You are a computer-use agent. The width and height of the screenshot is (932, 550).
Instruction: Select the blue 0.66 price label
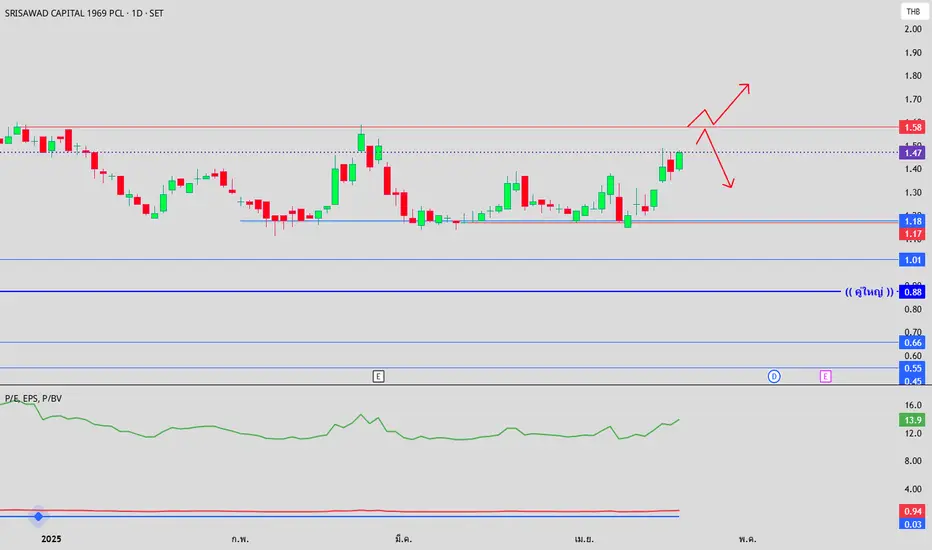(x=912, y=342)
